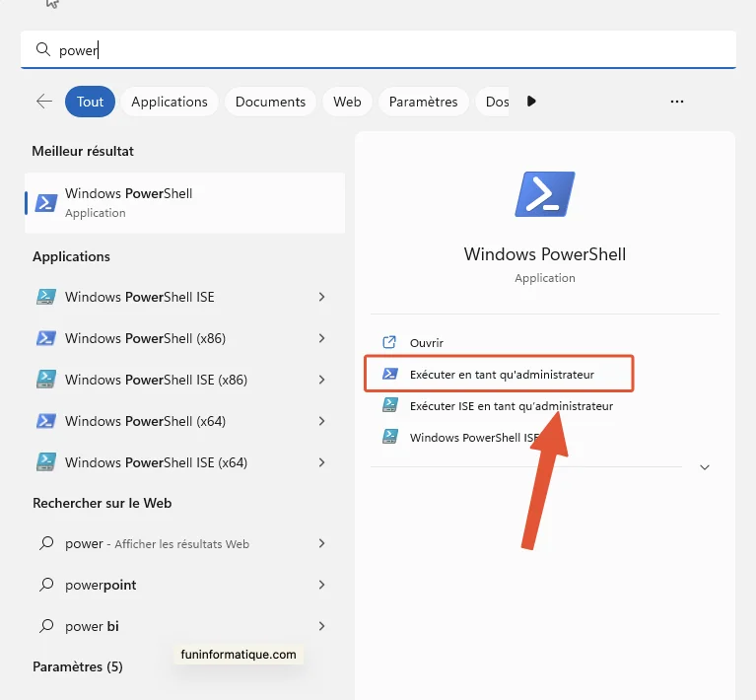Select Windows PowerShell ISE (x86) result text
The height and width of the screenshot is (700, 756).
point(156,380)
